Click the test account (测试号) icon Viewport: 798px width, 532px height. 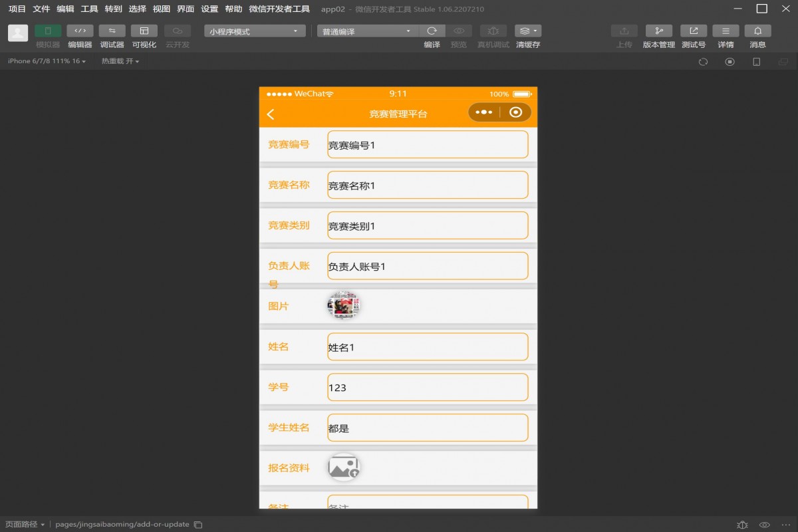click(x=693, y=31)
